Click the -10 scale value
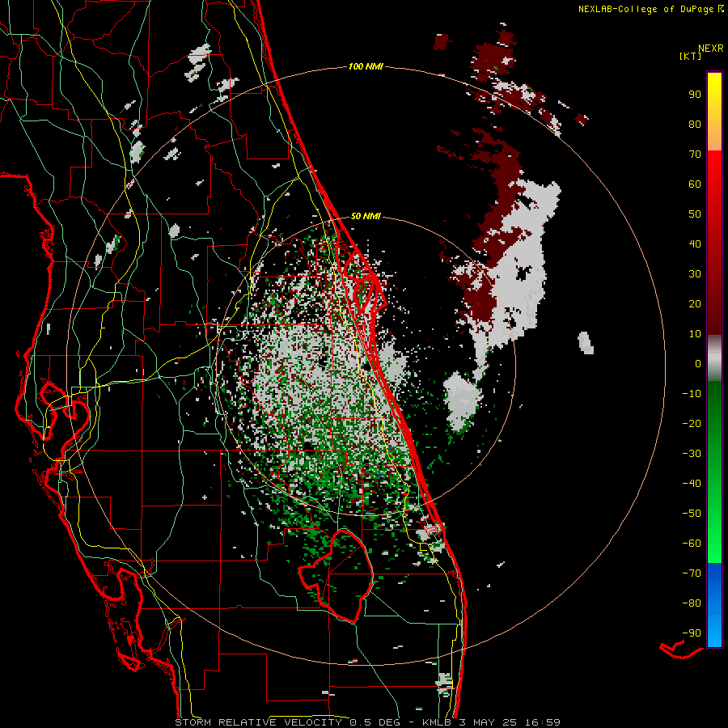 [692, 394]
